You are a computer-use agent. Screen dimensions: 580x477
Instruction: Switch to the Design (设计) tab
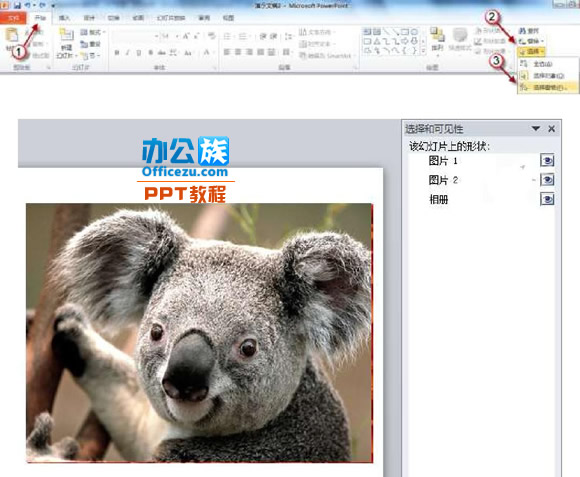pyautogui.click(x=89, y=18)
